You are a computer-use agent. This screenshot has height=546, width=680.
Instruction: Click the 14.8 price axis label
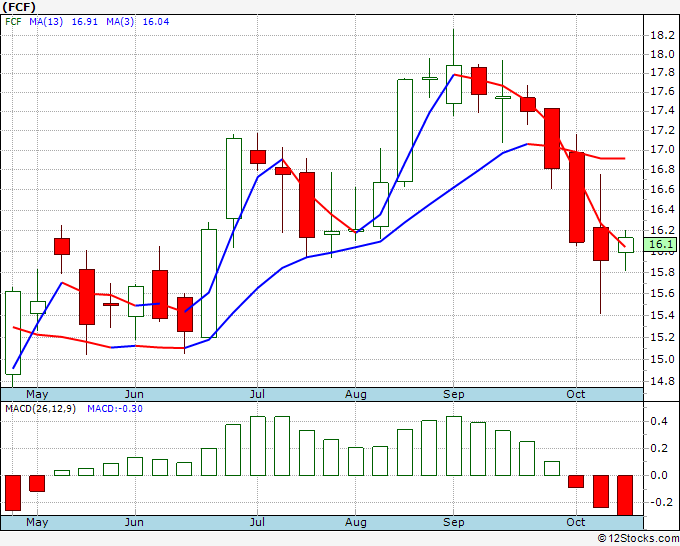click(662, 381)
